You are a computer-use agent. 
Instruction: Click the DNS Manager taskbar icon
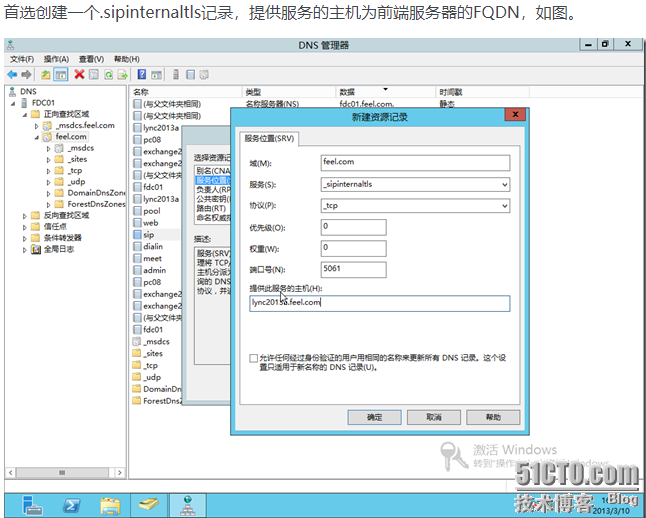click(x=187, y=505)
